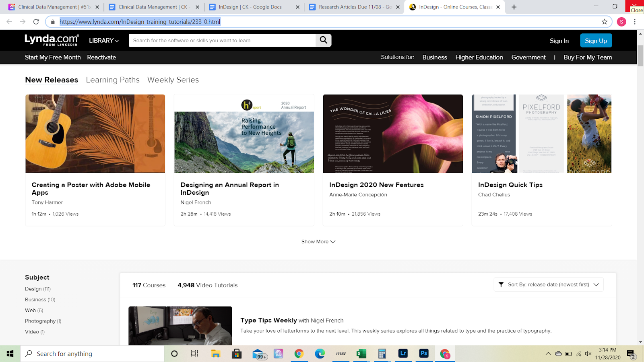Show hidden system tray icons

tap(548, 354)
